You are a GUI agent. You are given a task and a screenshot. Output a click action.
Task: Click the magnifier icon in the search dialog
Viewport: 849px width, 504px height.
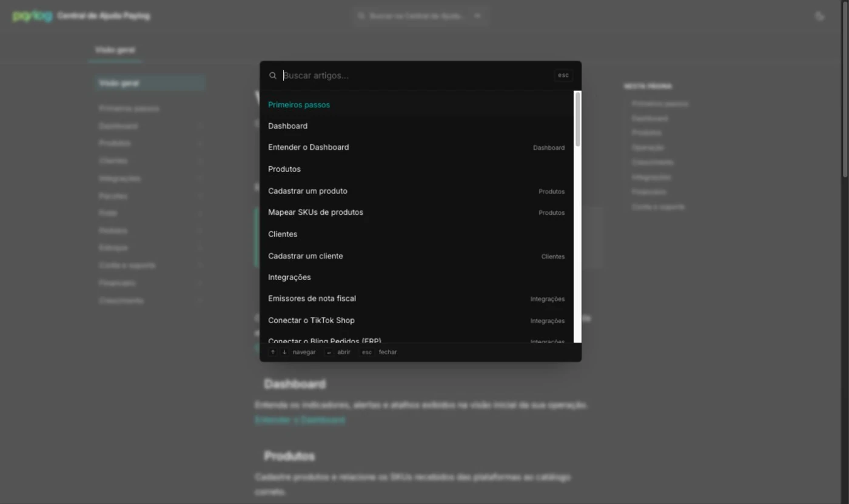click(x=273, y=76)
